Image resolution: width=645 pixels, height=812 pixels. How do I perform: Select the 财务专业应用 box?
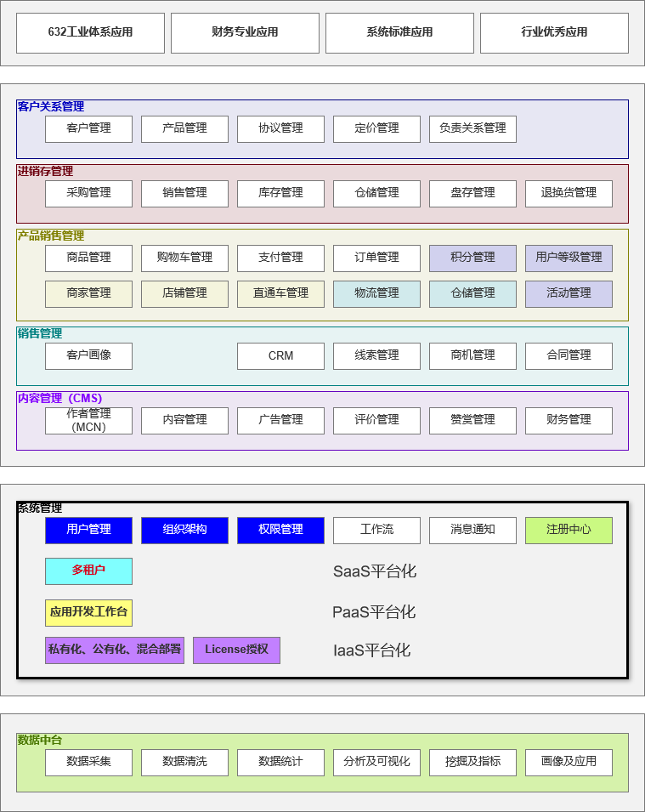(x=245, y=33)
